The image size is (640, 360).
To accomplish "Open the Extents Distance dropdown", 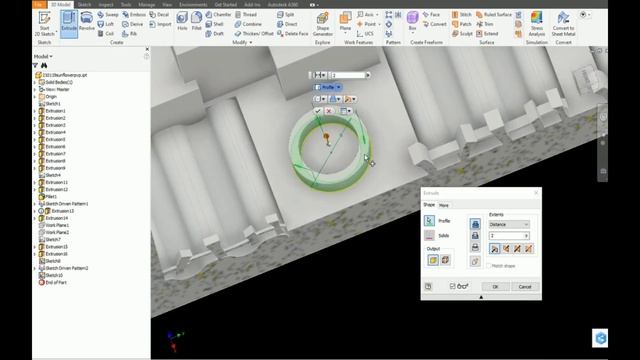I will pyautogui.click(x=509, y=224).
